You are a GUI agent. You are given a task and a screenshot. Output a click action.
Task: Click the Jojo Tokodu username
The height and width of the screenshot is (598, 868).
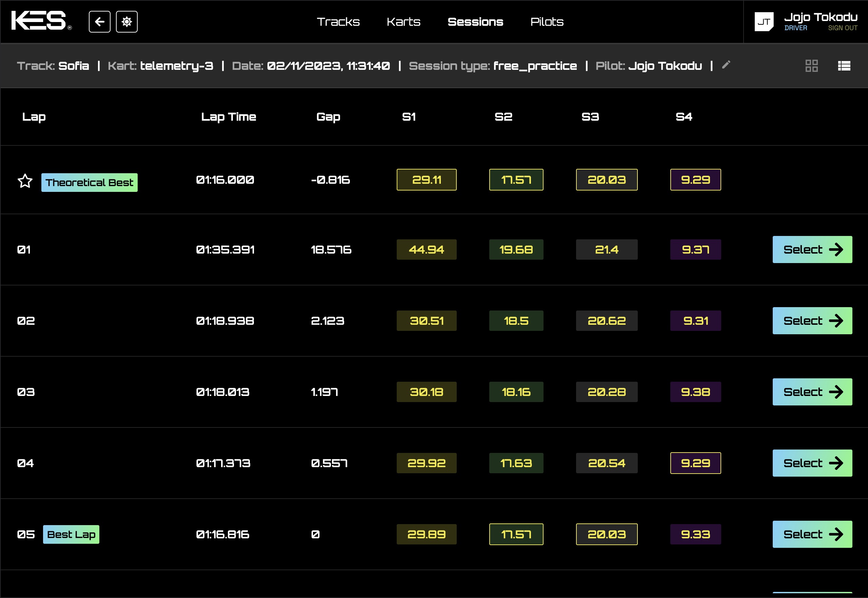[821, 17]
